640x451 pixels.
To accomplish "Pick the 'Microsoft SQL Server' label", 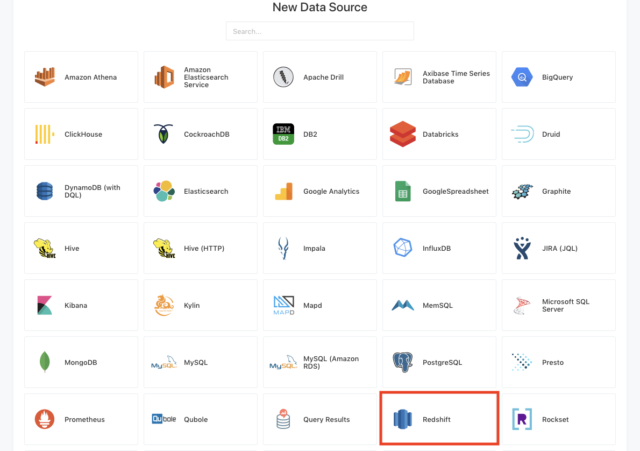I will pyautogui.click(x=566, y=305).
